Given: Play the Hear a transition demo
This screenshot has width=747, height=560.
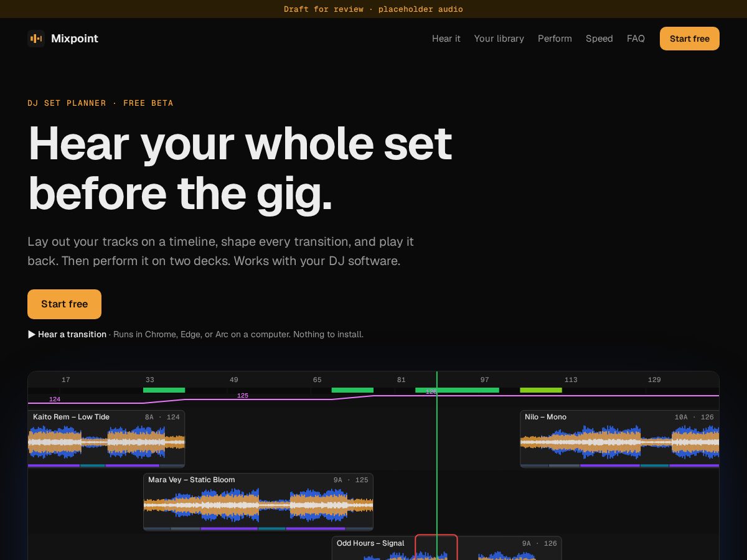Looking at the screenshot, I should (x=67, y=334).
